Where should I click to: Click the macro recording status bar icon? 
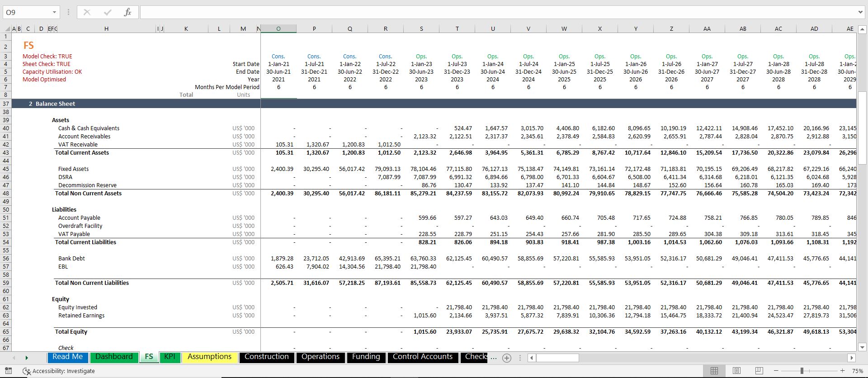point(8,371)
